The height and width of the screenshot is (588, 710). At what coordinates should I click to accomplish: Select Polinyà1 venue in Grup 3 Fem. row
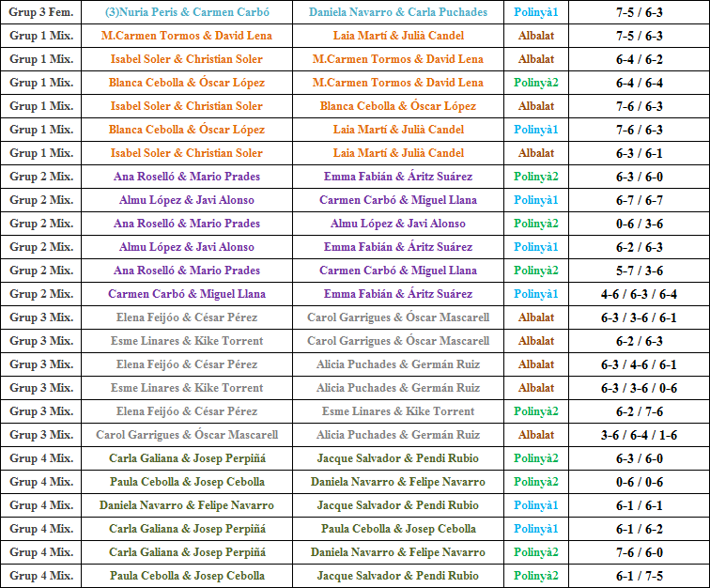click(536, 12)
